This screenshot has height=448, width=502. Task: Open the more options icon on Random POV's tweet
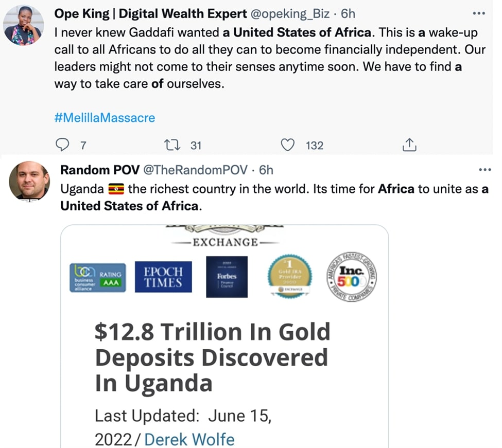coord(484,170)
